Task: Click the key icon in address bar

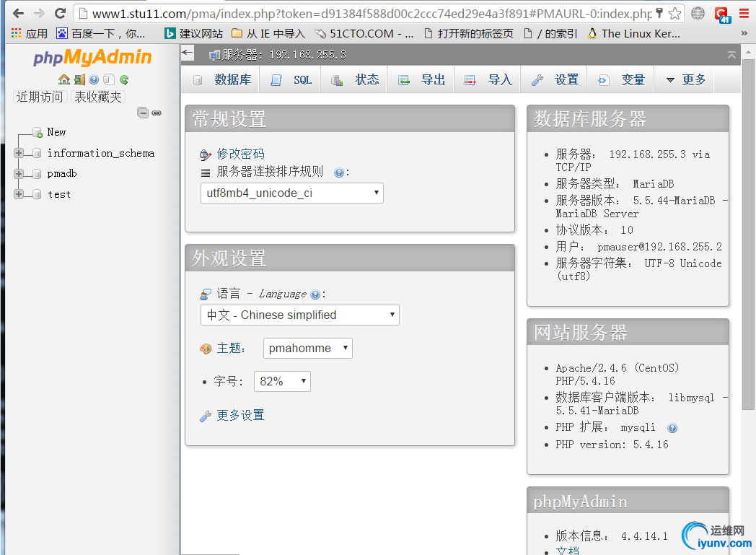Action: [x=659, y=13]
